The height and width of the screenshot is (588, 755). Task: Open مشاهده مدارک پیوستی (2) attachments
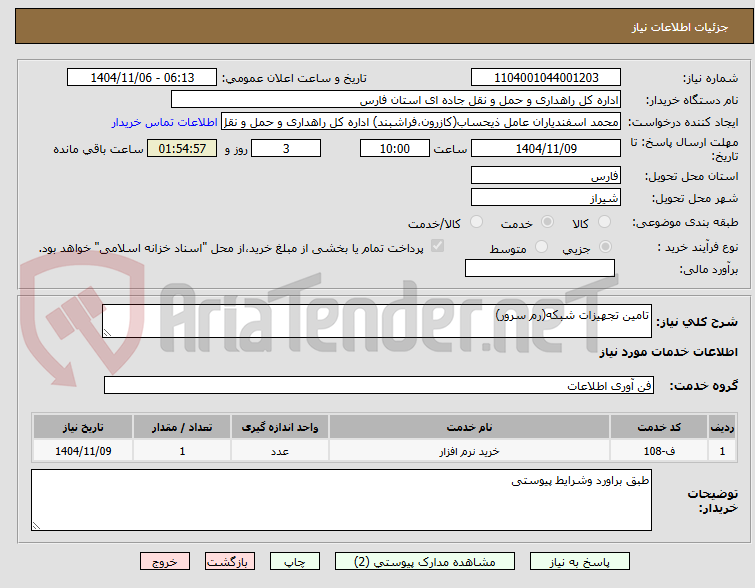pos(425,562)
